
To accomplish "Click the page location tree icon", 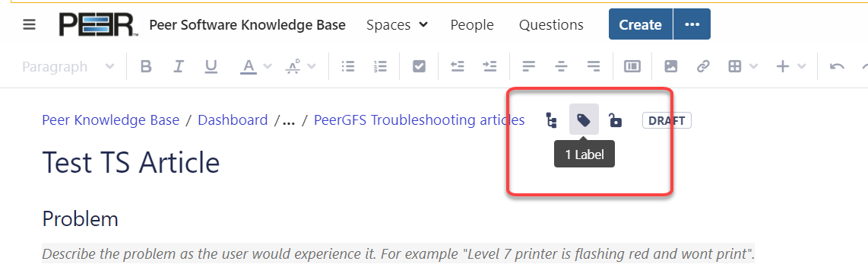I will click(551, 119).
